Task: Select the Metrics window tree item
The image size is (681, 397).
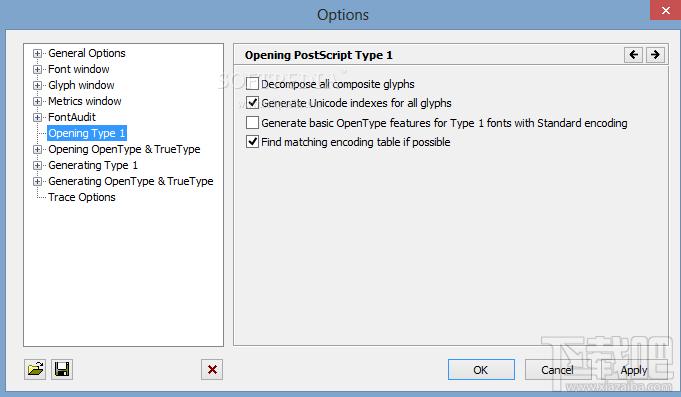Action: [85, 101]
